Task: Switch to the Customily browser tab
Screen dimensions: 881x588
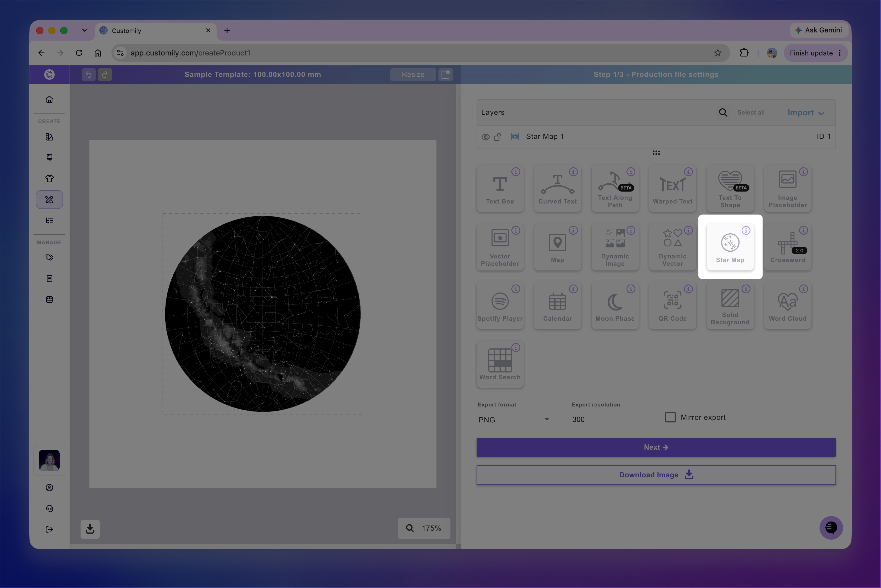Action: point(156,30)
